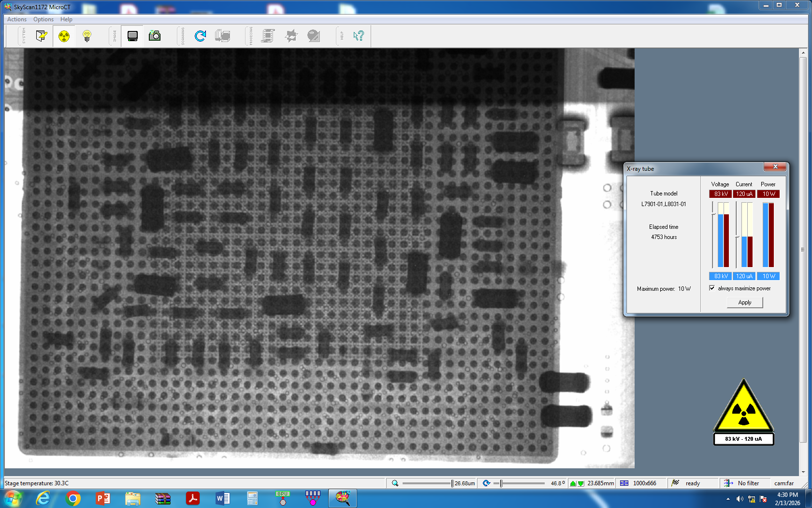This screenshot has height=508, width=812.
Task: Click the filmstrip processing icon
Action: [268, 36]
